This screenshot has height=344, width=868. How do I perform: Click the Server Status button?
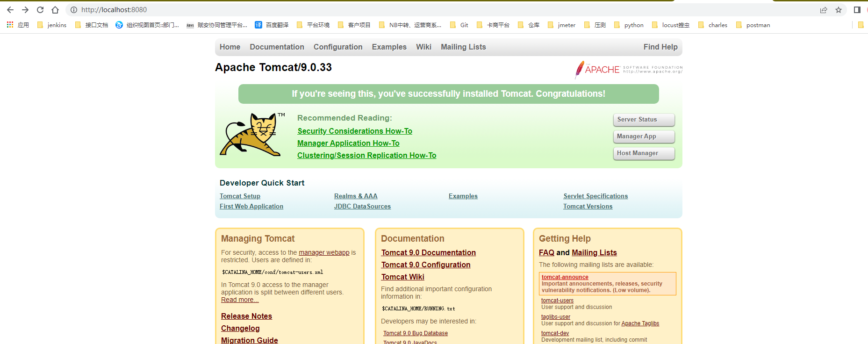(x=644, y=120)
